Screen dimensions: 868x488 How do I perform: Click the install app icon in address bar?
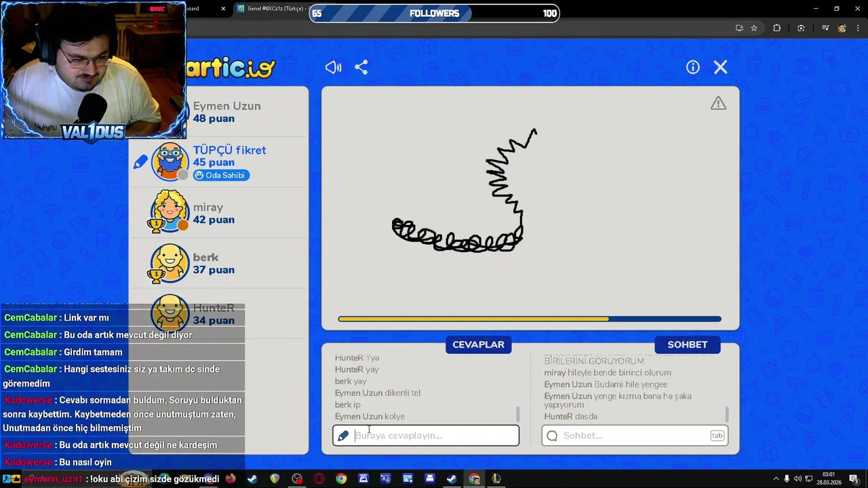[x=739, y=28]
